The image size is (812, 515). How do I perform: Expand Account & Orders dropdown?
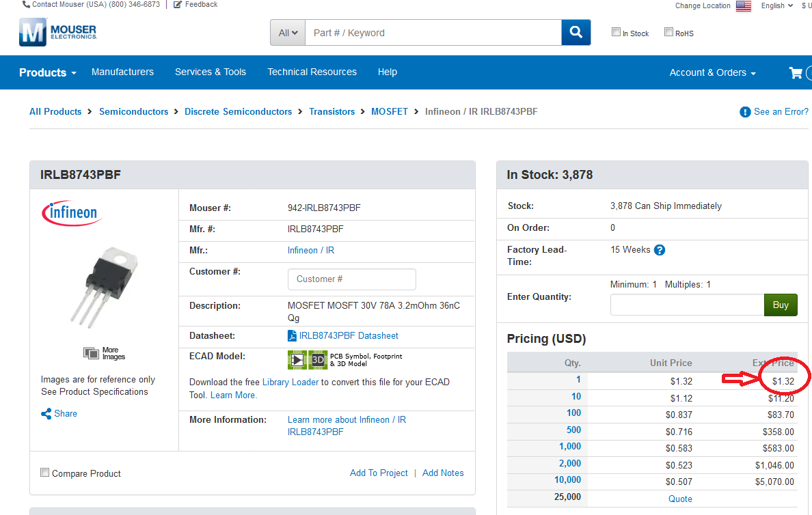click(713, 73)
